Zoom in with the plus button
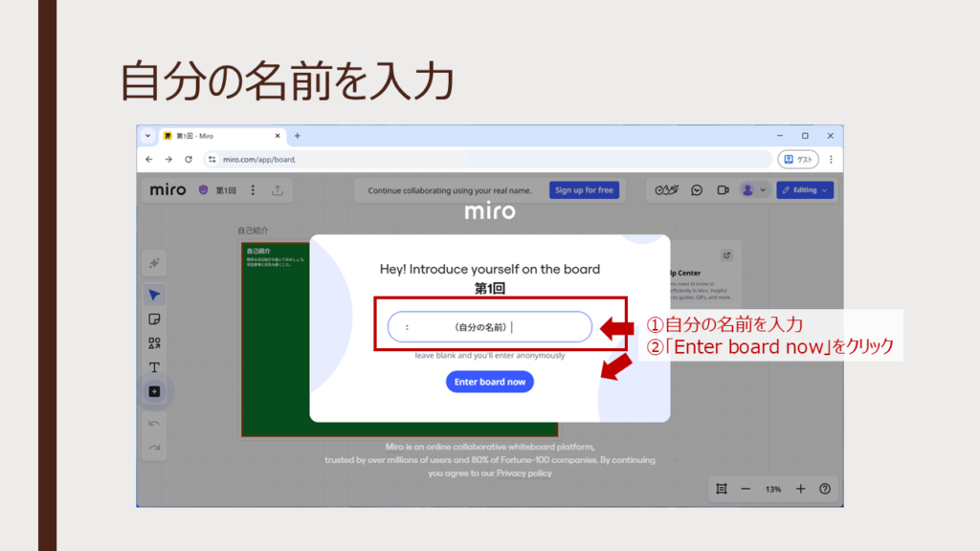This screenshot has height=551, width=980. [800, 489]
